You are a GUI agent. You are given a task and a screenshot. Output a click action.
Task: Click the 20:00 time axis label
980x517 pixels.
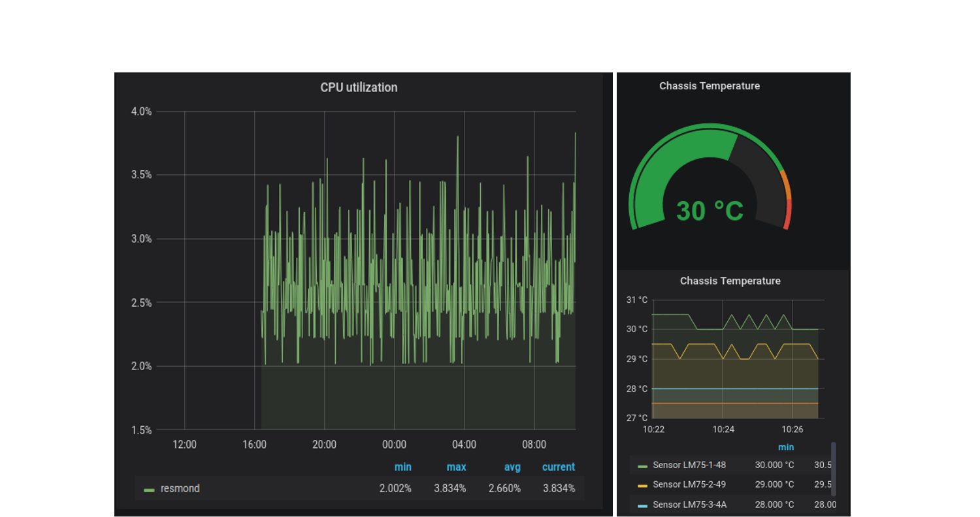(x=324, y=445)
